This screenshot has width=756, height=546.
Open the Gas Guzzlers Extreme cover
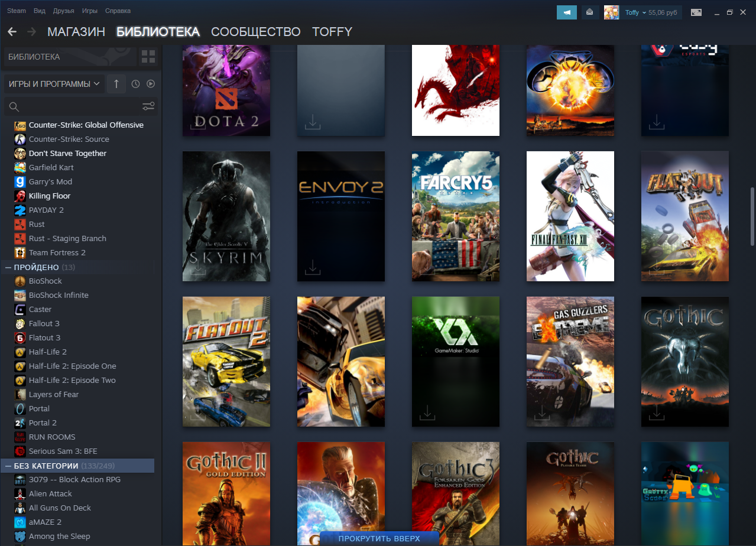570,362
